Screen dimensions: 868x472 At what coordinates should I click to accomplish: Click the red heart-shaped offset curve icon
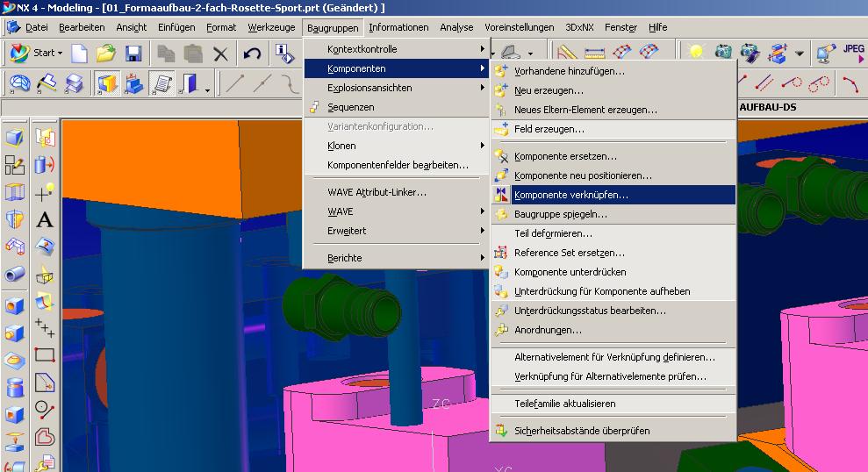[x=44, y=437]
